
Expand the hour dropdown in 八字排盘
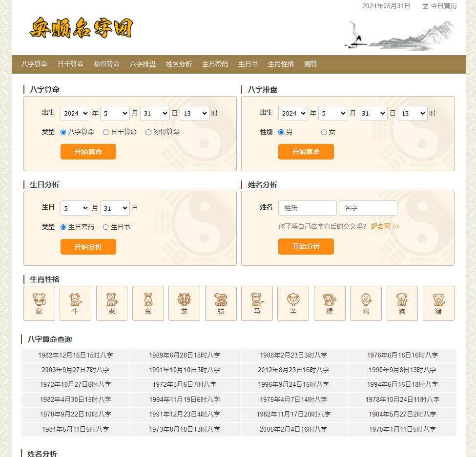[x=412, y=113]
